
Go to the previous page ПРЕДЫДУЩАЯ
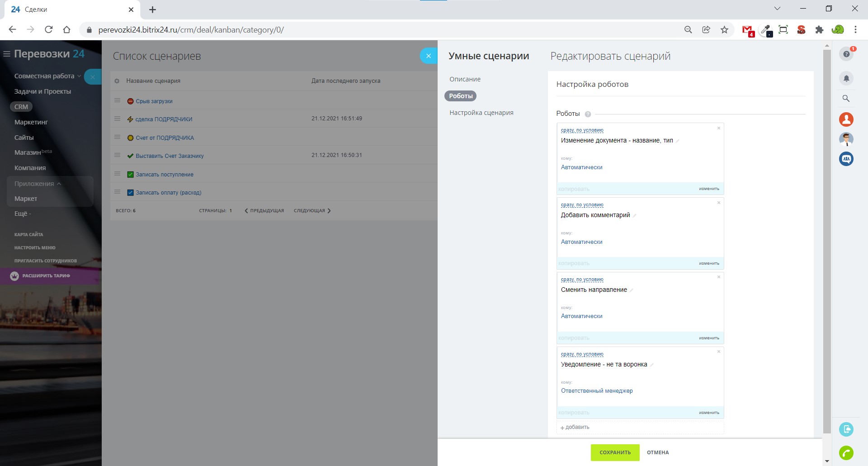pos(264,211)
